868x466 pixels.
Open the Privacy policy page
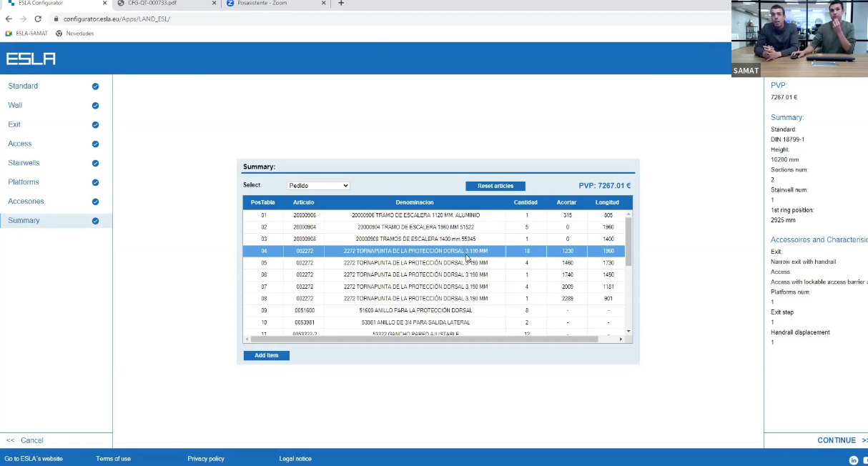205,458
